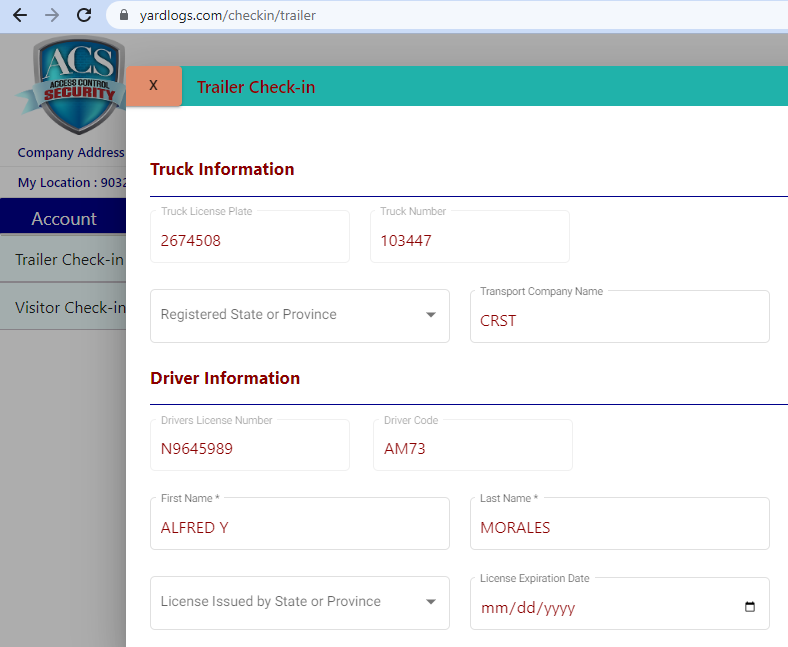Click the Driver Information heading

pyautogui.click(x=225, y=378)
